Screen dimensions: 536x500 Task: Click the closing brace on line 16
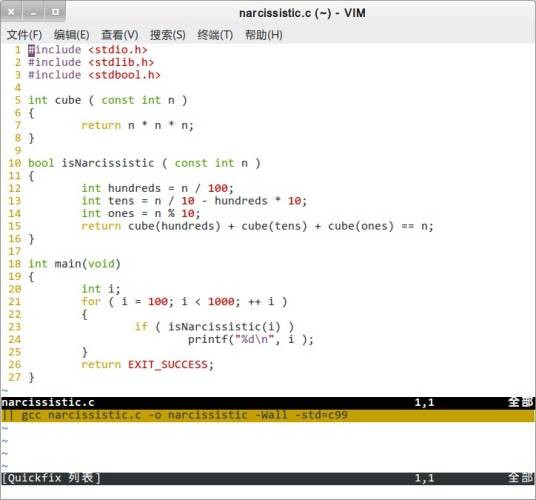(31, 239)
